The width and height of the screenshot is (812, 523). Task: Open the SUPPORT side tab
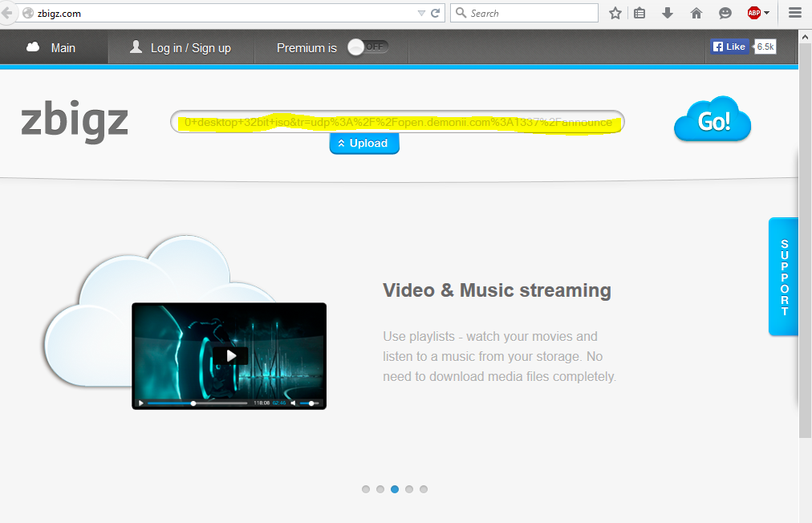pyautogui.click(x=784, y=277)
